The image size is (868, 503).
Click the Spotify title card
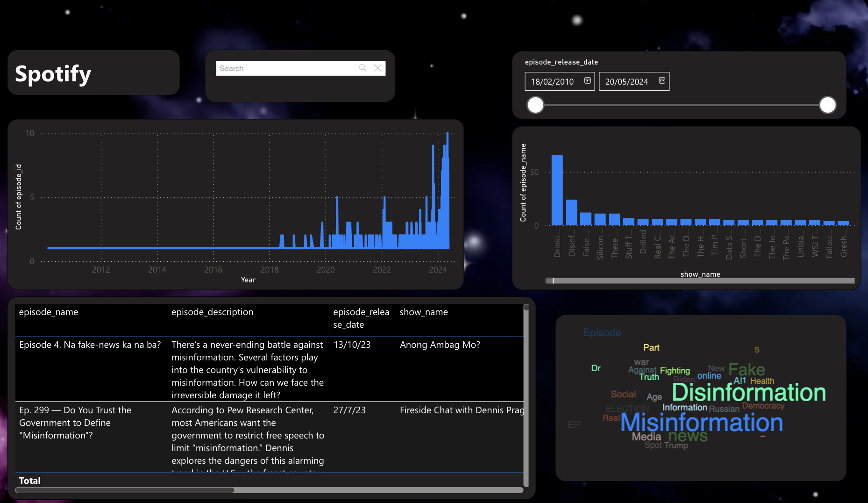[93, 73]
